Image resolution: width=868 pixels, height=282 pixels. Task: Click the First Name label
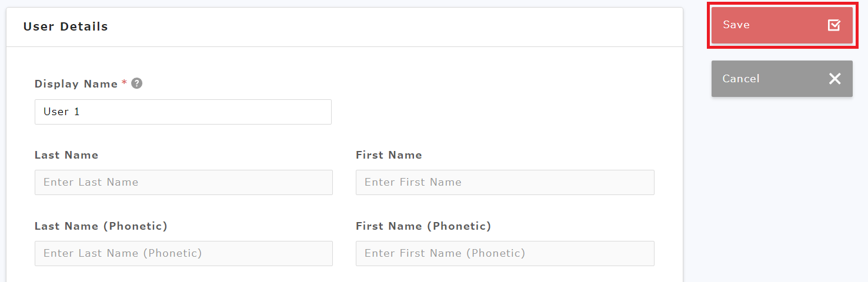389,155
